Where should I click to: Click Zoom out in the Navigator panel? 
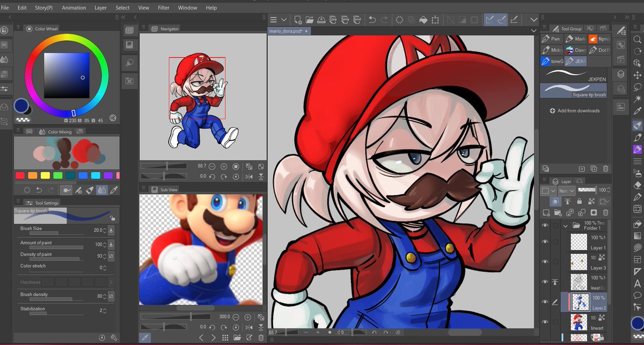tap(212, 166)
